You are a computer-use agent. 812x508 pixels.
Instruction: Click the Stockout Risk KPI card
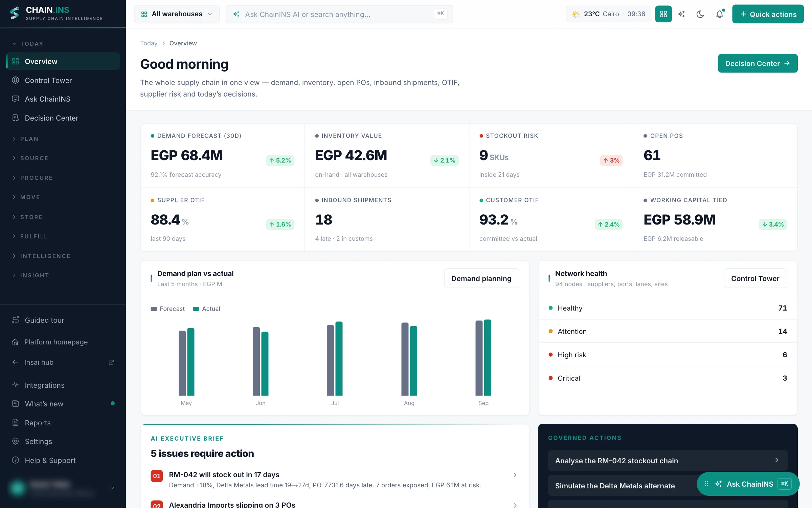[551, 155]
